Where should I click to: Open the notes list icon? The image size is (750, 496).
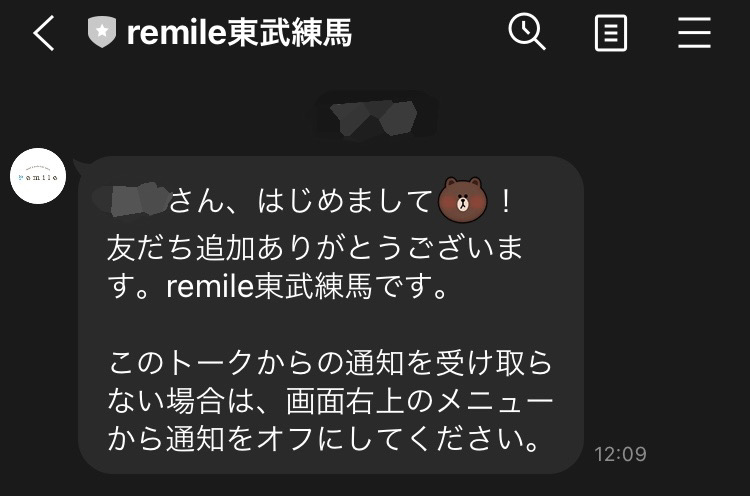click(611, 33)
